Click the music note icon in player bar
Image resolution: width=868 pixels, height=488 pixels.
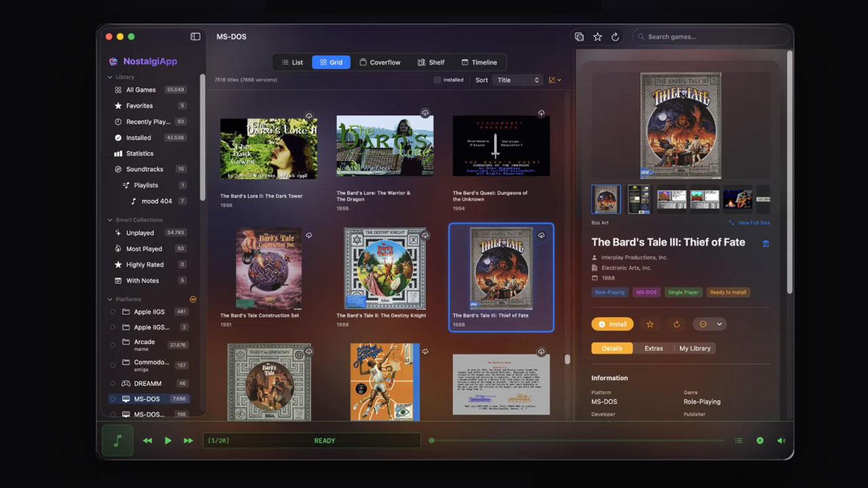[x=118, y=441]
